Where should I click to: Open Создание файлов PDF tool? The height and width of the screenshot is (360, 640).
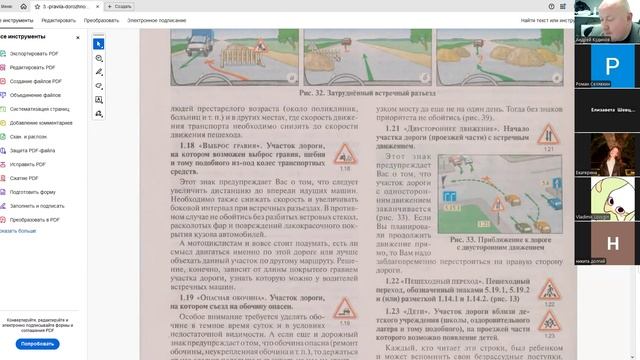pyautogui.click(x=36, y=81)
